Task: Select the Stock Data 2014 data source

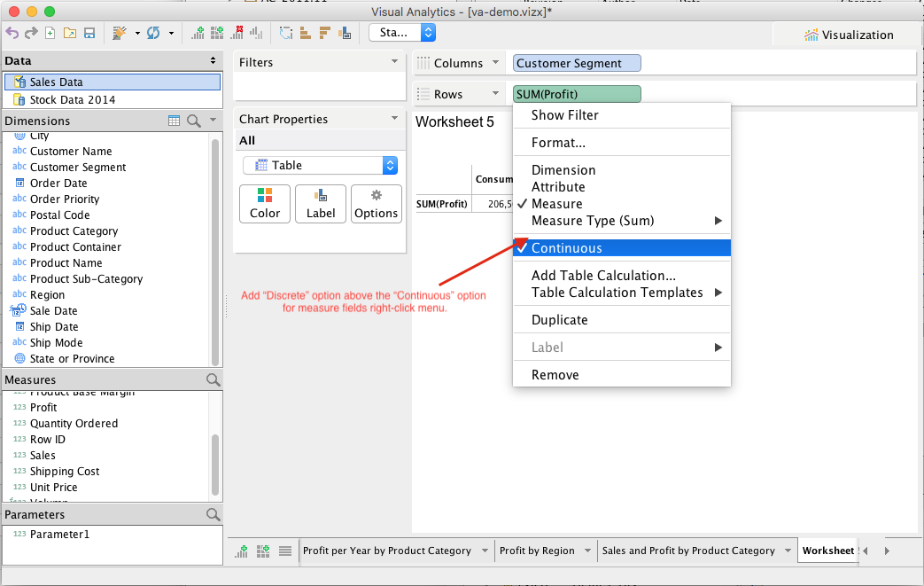Action: click(x=113, y=99)
